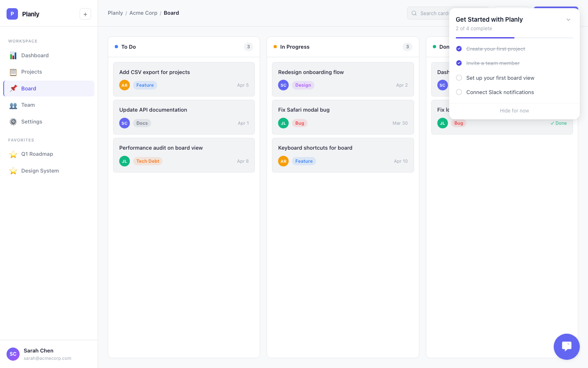This screenshot has width=588, height=368.
Task: Click the Planly logo icon
Action: (12, 14)
